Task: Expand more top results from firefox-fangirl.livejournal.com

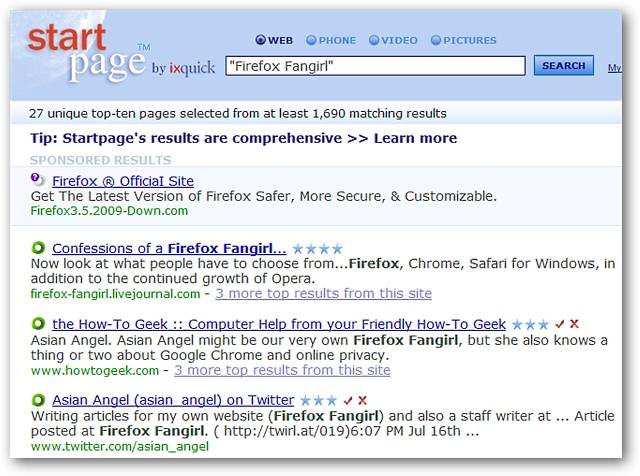Action: (x=323, y=294)
